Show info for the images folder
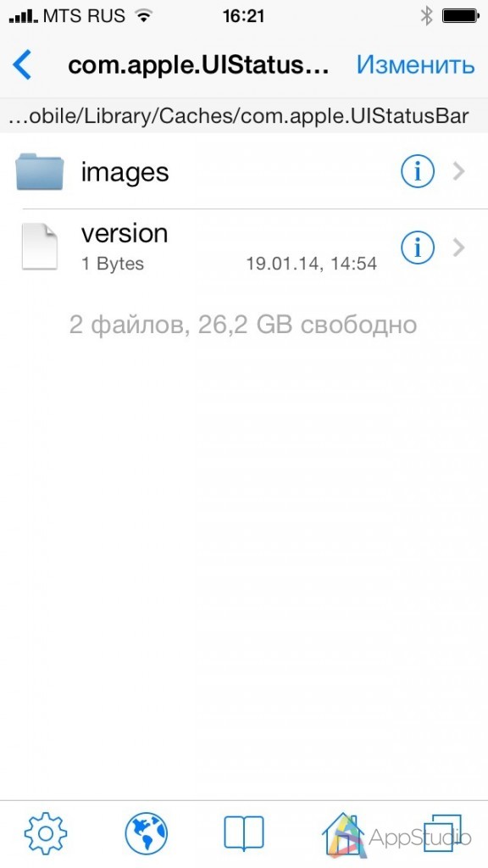488x868 pixels. tap(417, 172)
